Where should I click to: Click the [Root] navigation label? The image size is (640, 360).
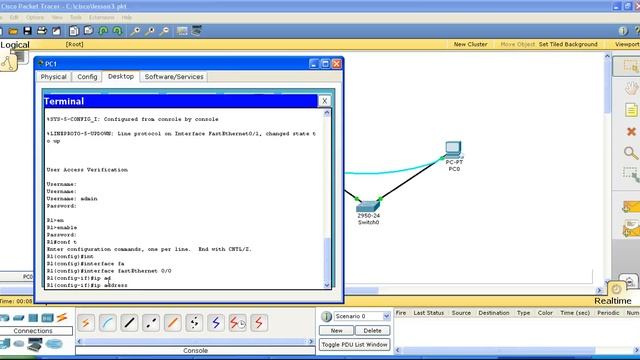click(x=74, y=44)
